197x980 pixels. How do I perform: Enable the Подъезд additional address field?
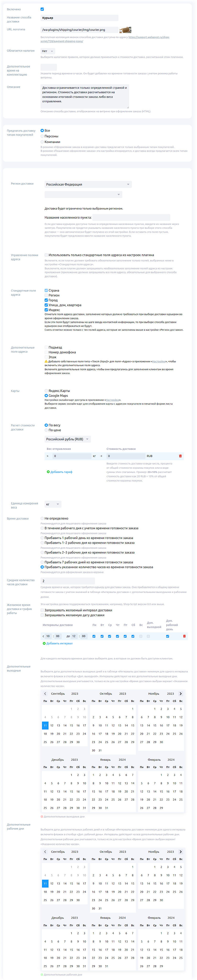click(47, 347)
